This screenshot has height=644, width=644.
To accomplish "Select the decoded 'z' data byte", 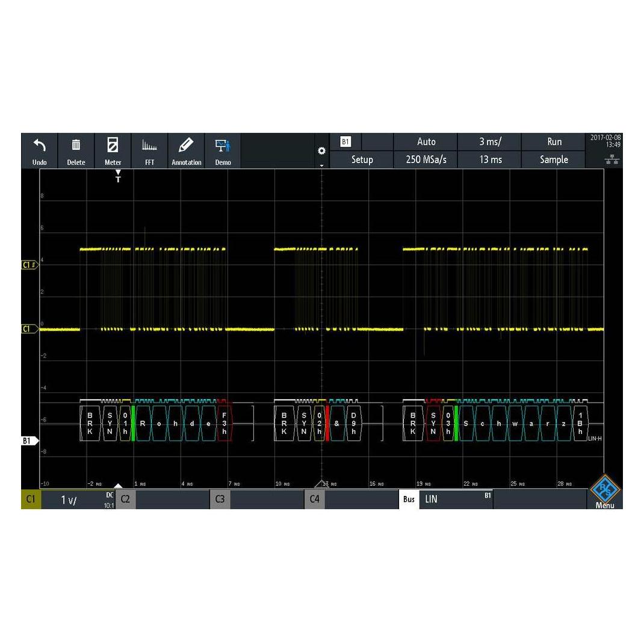I will pyautogui.click(x=564, y=424).
